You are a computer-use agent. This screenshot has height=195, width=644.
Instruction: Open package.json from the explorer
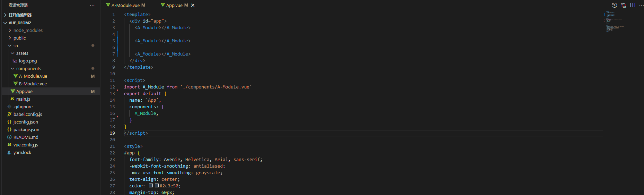point(26,129)
